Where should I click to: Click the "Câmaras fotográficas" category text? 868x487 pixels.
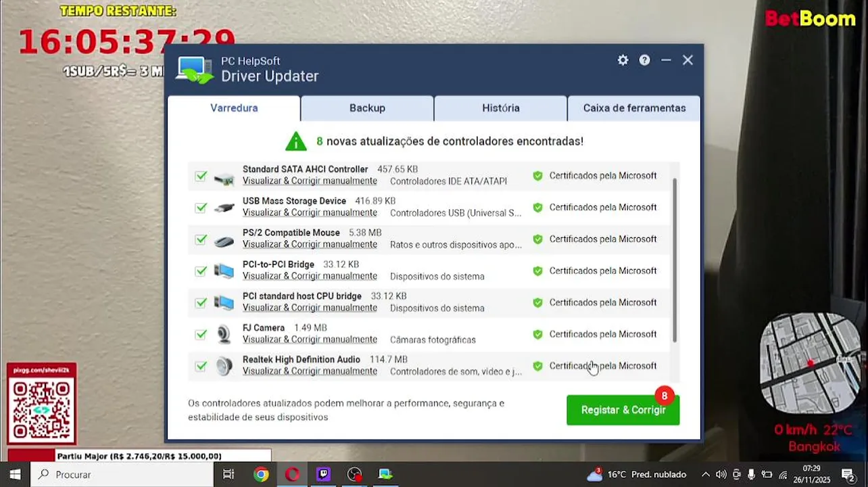pos(433,340)
